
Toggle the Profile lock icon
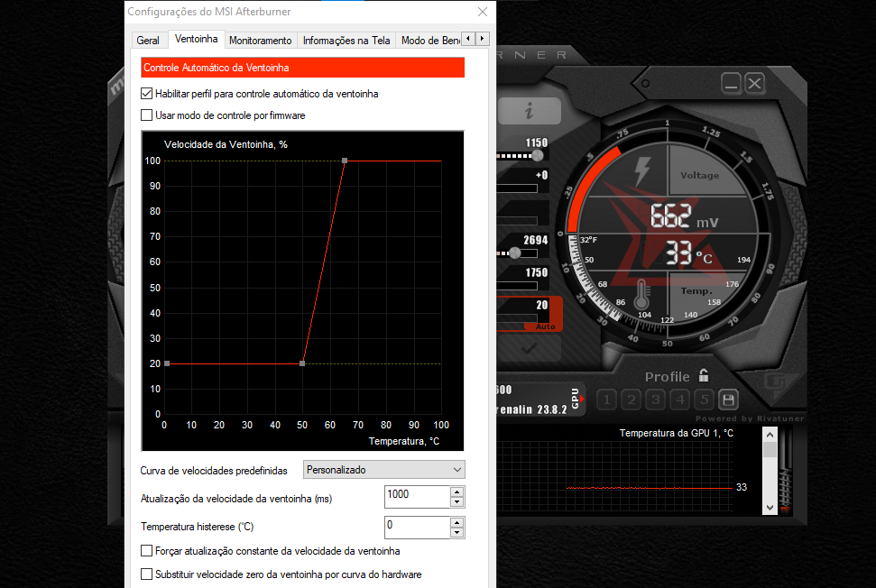pos(704,375)
